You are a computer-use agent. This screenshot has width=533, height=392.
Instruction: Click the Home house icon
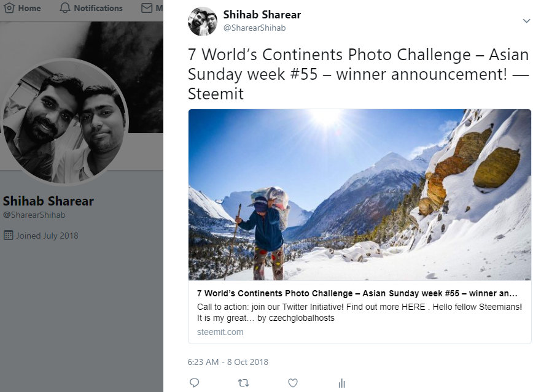tap(9, 8)
